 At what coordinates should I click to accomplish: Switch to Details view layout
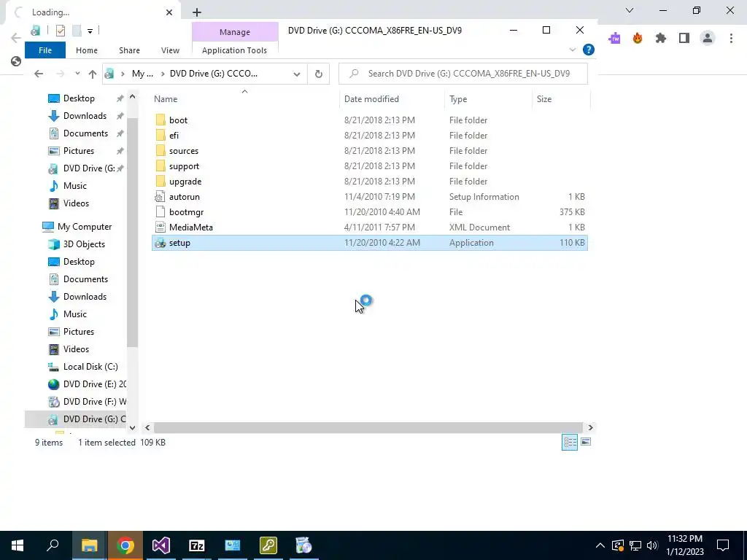pos(570,443)
